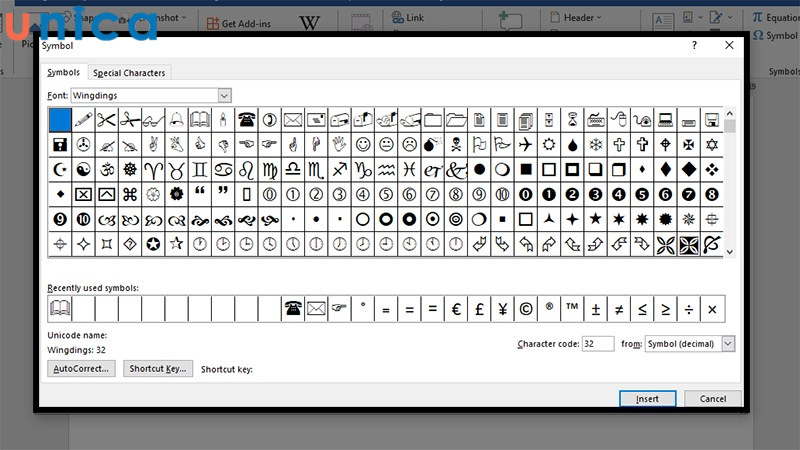Image resolution: width=800 pixels, height=450 pixels.
Task: Pick the floppy disk symbol in the second row
Action: (60, 145)
